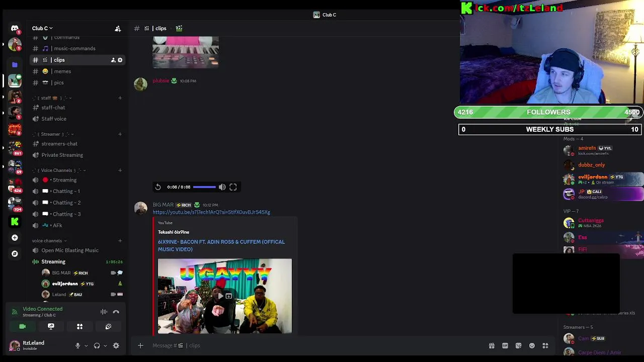The image size is (644, 362).
Task: Open the youtu.be link from BIG MAR
Action: tap(211, 212)
